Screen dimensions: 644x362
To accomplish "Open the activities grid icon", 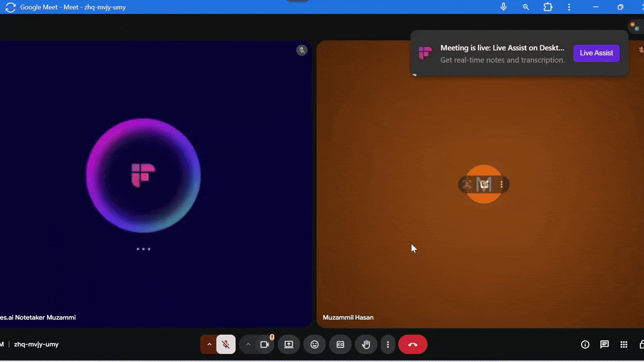I will point(623,344).
